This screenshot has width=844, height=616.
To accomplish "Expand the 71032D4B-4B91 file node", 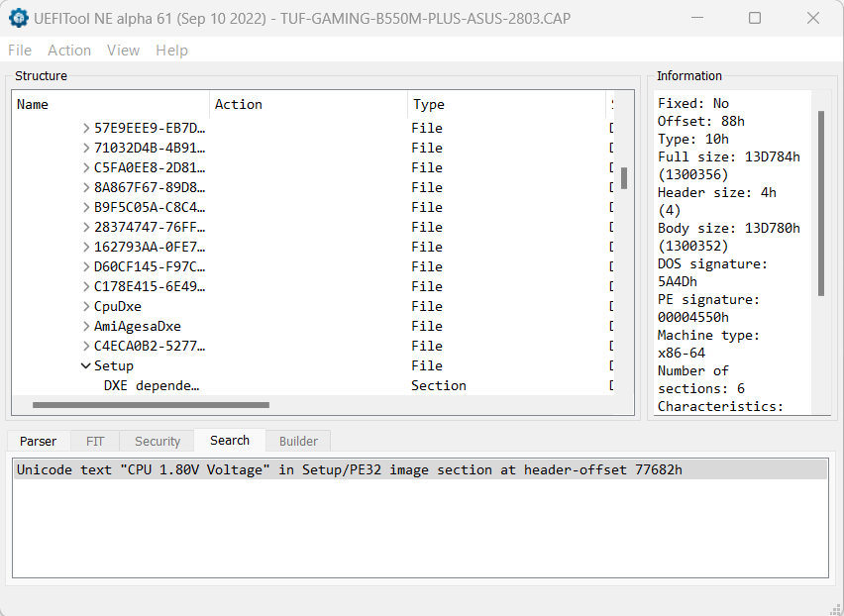I will [x=86, y=148].
